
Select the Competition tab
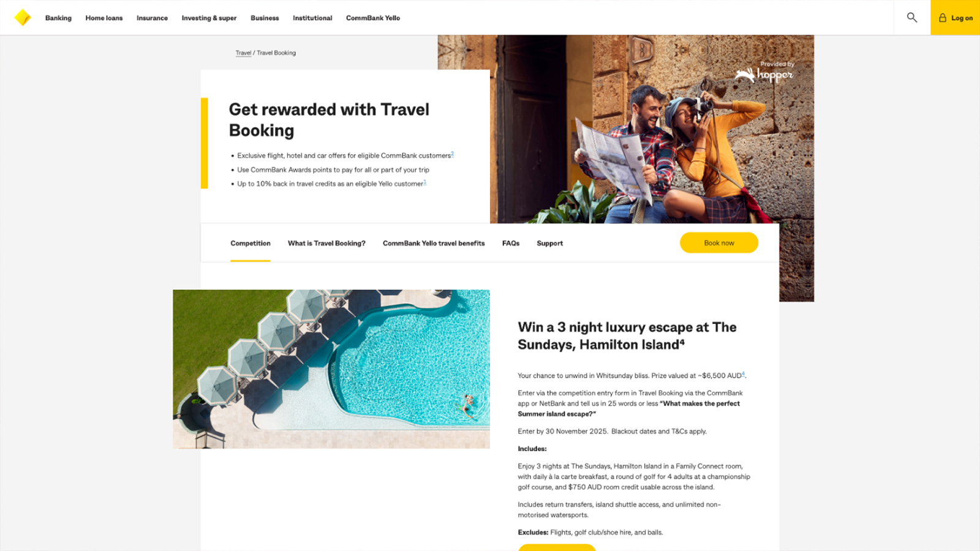click(x=251, y=243)
